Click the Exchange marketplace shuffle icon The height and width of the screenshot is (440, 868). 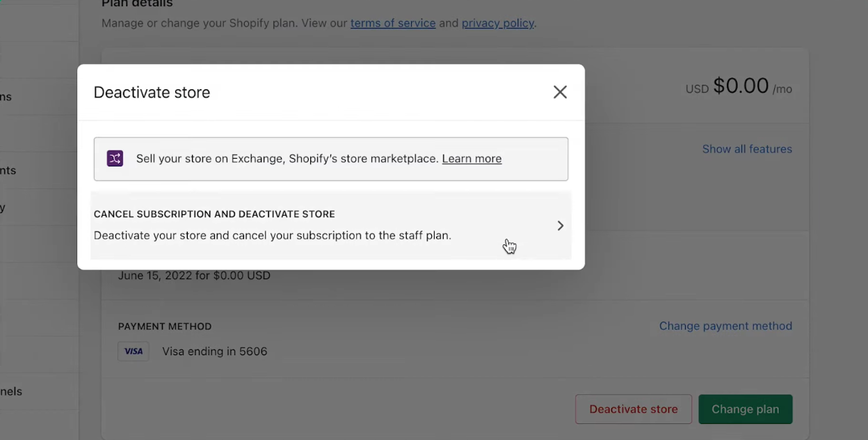coord(115,158)
